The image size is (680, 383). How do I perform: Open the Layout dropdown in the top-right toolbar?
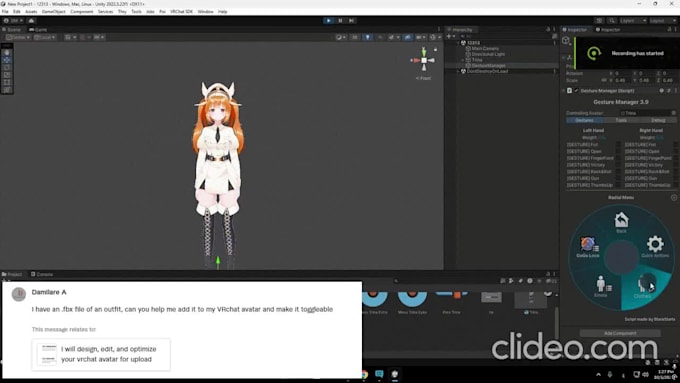tap(663, 20)
